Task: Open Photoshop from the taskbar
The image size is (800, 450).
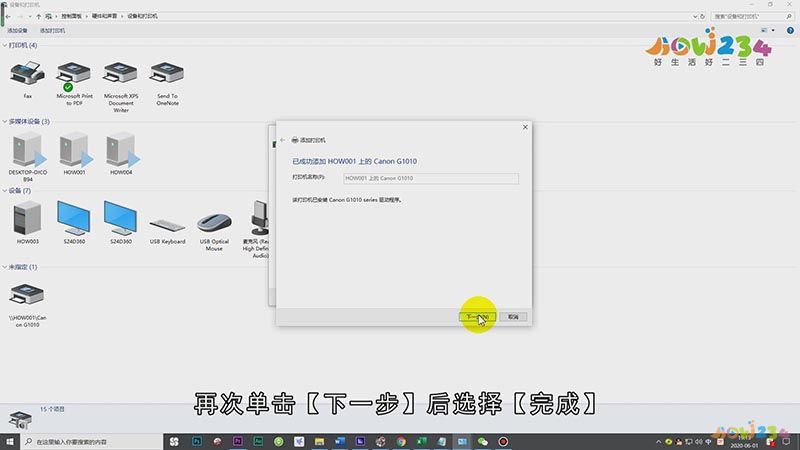Action: (197, 441)
